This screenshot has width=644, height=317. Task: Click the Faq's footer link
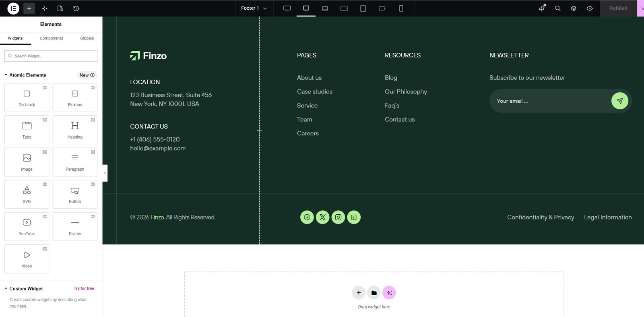click(392, 106)
